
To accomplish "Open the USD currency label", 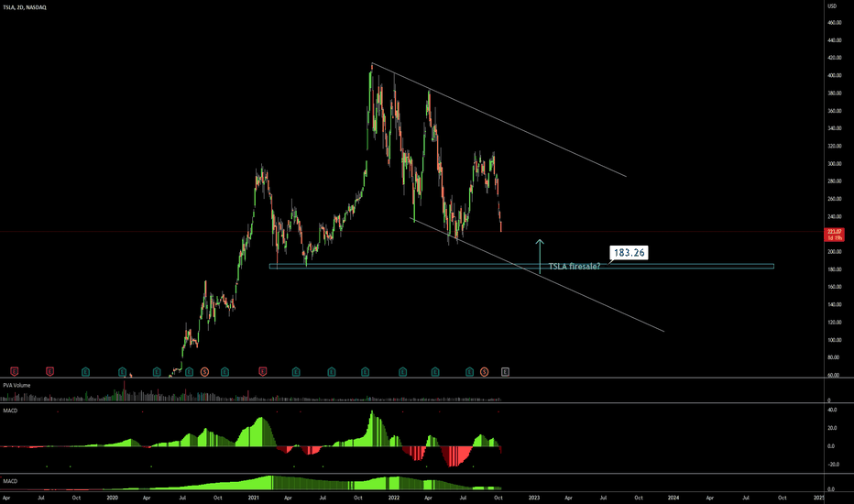I will click(832, 6).
